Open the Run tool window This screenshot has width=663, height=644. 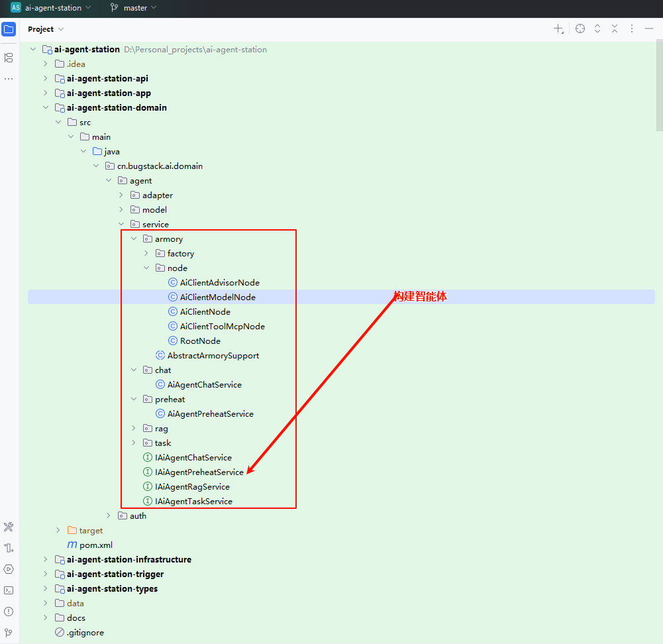coord(9,569)
